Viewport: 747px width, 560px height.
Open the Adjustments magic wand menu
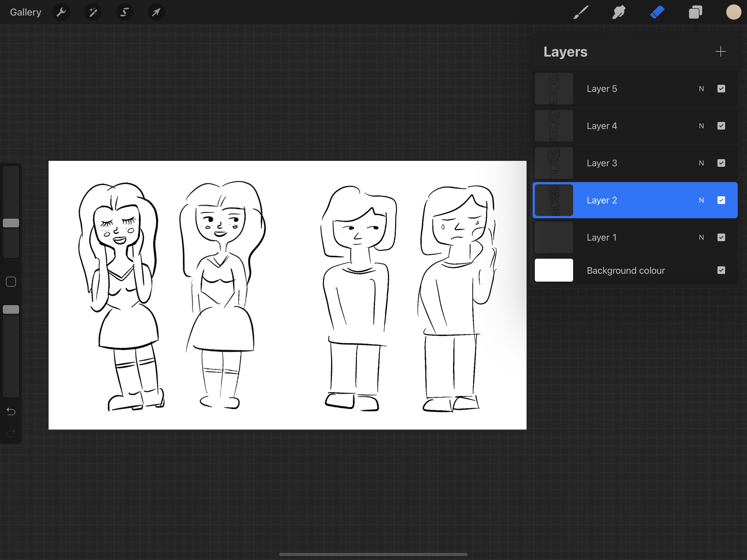coord(93,13)
